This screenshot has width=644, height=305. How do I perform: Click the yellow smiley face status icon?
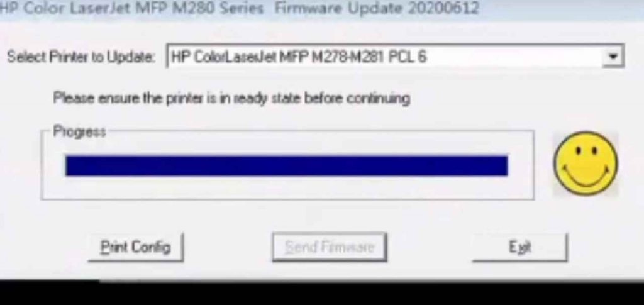(586, 164)
